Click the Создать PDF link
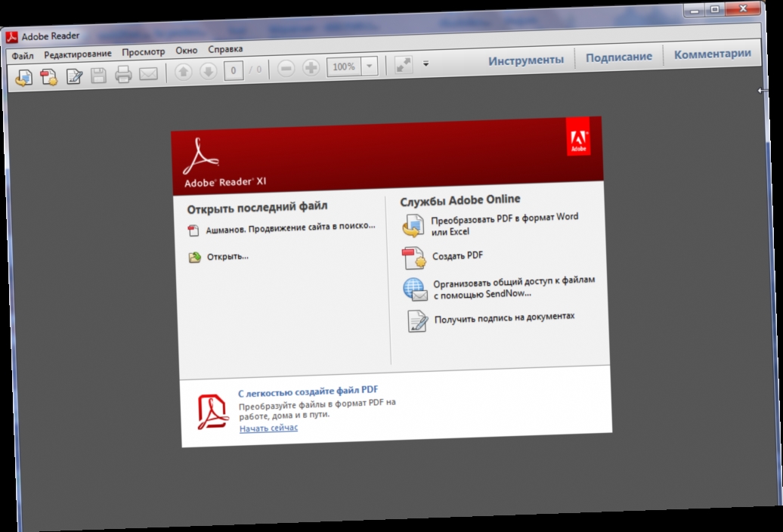783x532 pixels. click(457, 255)
